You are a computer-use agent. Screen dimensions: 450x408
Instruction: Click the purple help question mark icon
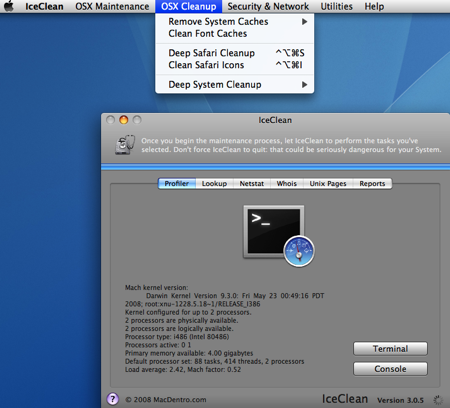coord(113,399)
